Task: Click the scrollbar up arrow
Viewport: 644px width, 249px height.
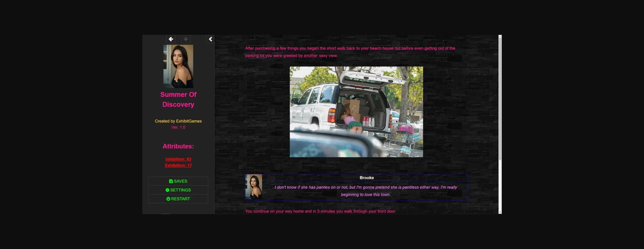Action: tap(500, 36)
